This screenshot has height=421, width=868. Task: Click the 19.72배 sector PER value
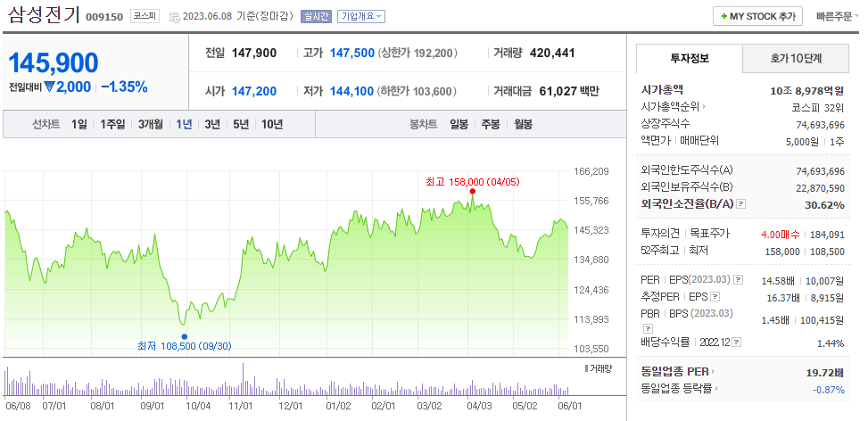[825, 372]
